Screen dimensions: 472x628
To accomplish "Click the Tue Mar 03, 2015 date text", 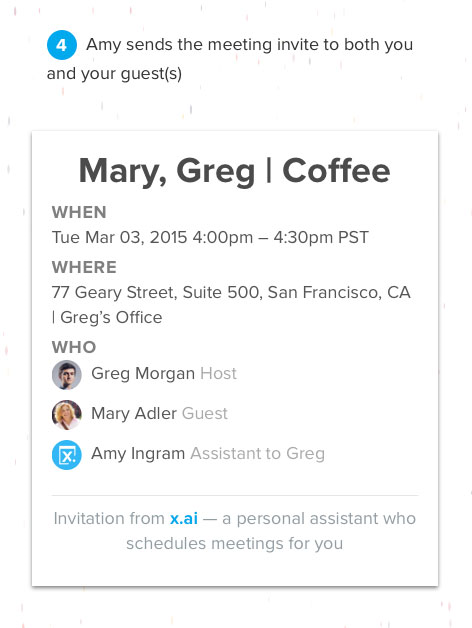I will tap(119, 238).
